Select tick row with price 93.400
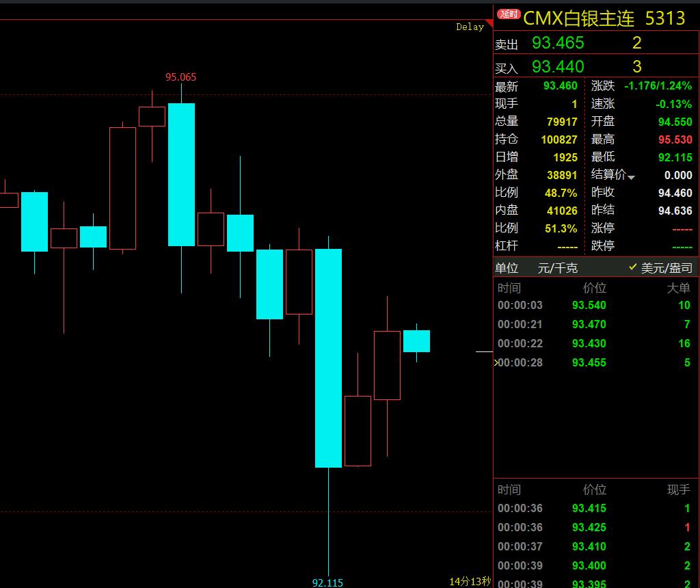700x588 pixels. point(596,566)
